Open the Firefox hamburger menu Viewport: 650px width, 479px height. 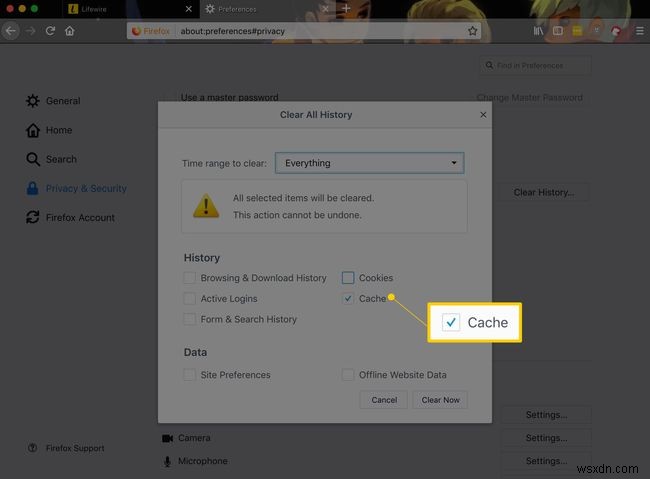pos(640,31)
